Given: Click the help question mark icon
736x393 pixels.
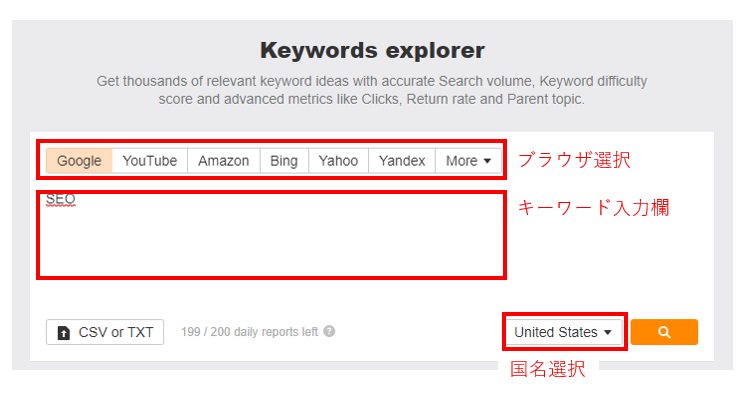Looking at the screenshot, I should (x=330, y=331).
